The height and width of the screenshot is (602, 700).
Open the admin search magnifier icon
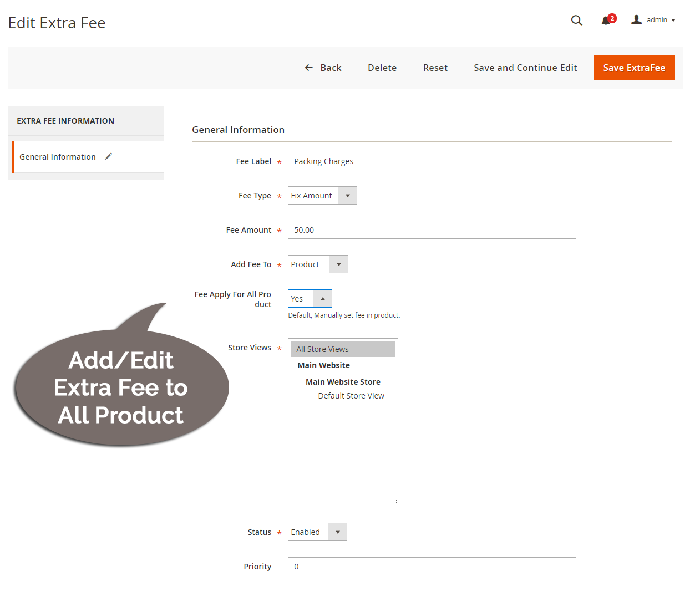coord(577,21)
